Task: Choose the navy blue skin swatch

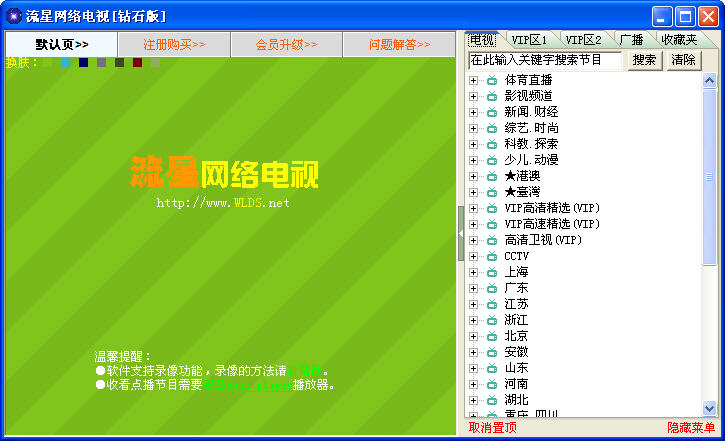Action: (x=84, y=63)
